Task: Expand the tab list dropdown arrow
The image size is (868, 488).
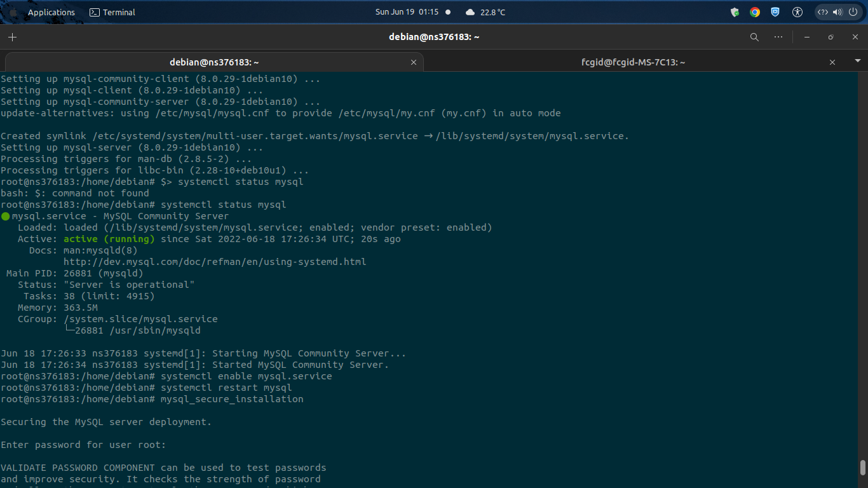Action: click(858, 61)
